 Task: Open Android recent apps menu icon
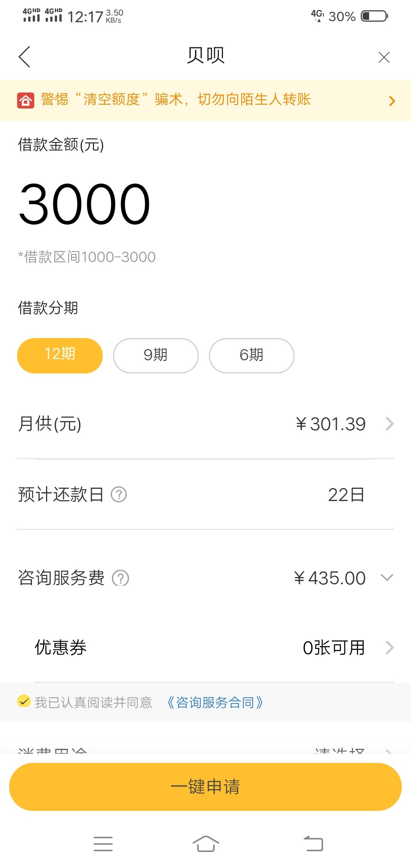(103, 844)
